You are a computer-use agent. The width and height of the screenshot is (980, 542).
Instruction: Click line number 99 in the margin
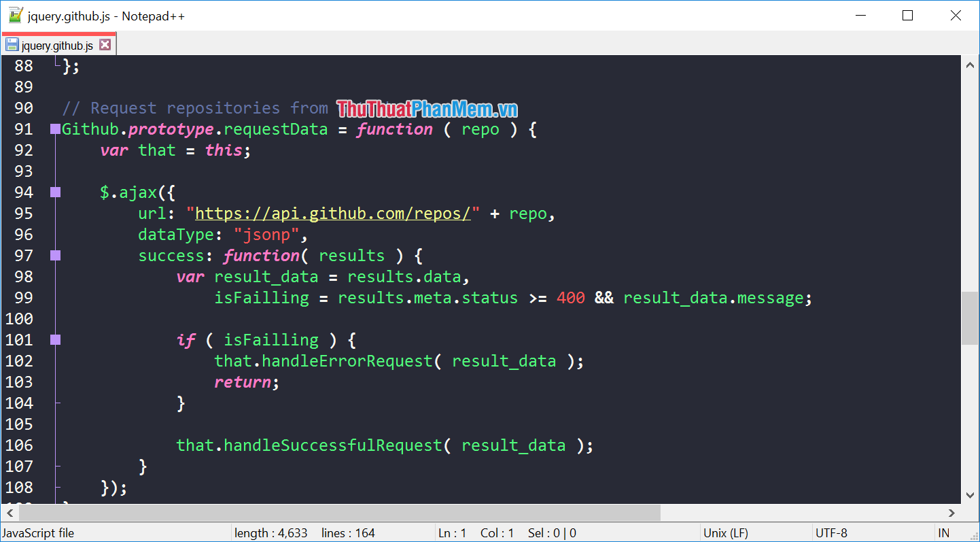(x=23, y=298)
